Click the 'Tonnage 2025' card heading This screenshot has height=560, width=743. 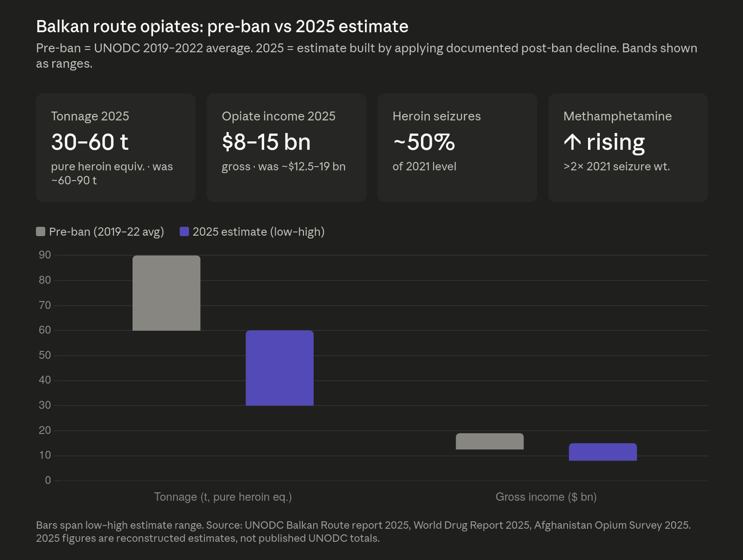pyautogui.click(x=90, y=116)
